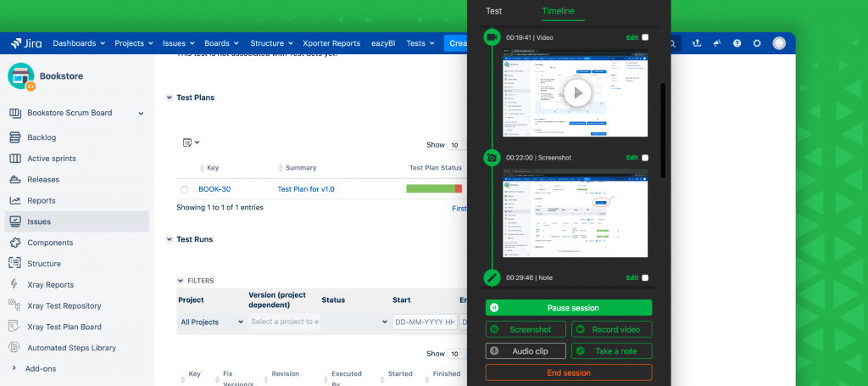Click the Xray Test Repository icon
Screen dimensions: 868x386
15,305
